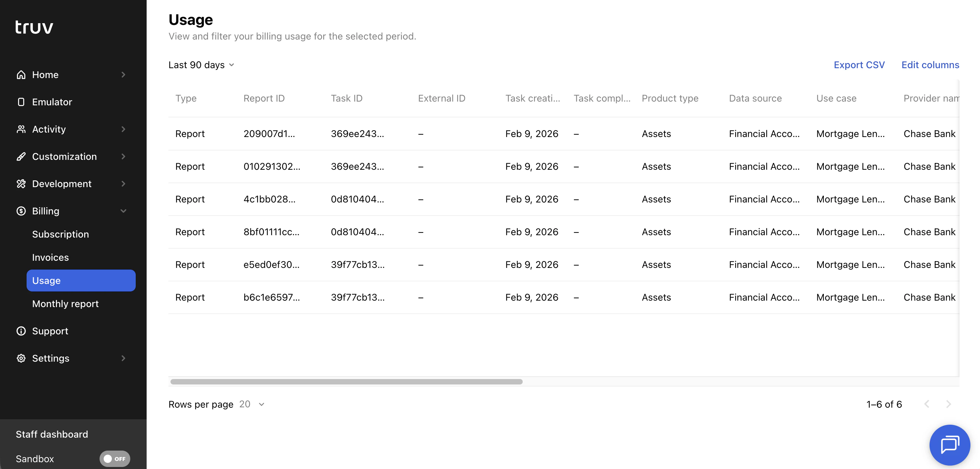Viewport: 980px width, 469px height.
Task: Select the Home icon in the sidebar
Action: click(21, 75)
